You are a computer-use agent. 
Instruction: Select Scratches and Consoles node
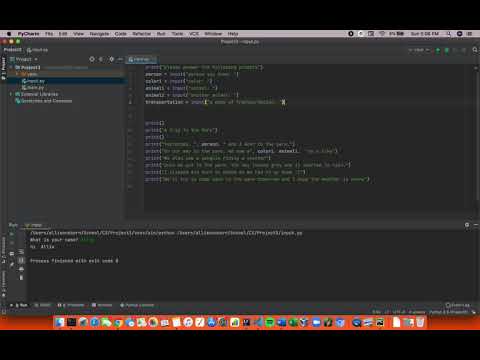(44, 101)
